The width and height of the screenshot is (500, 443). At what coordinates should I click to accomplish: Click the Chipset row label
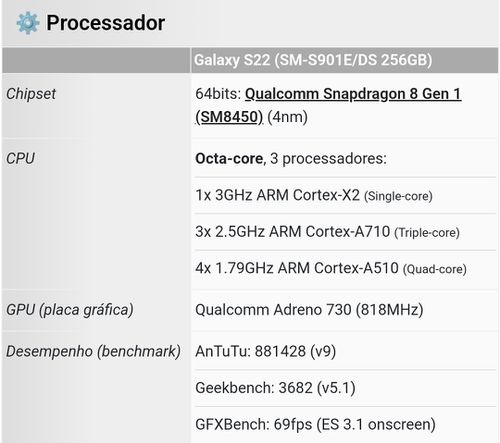point(31,94)
